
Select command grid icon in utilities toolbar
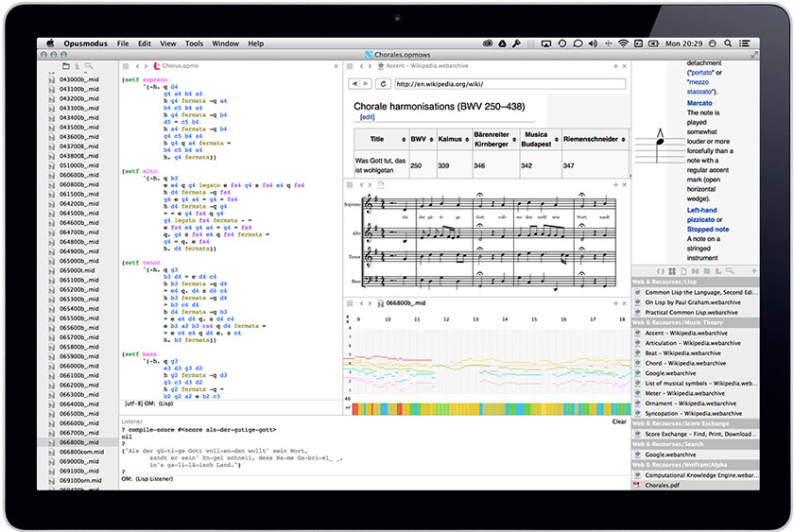coord(672,271)
